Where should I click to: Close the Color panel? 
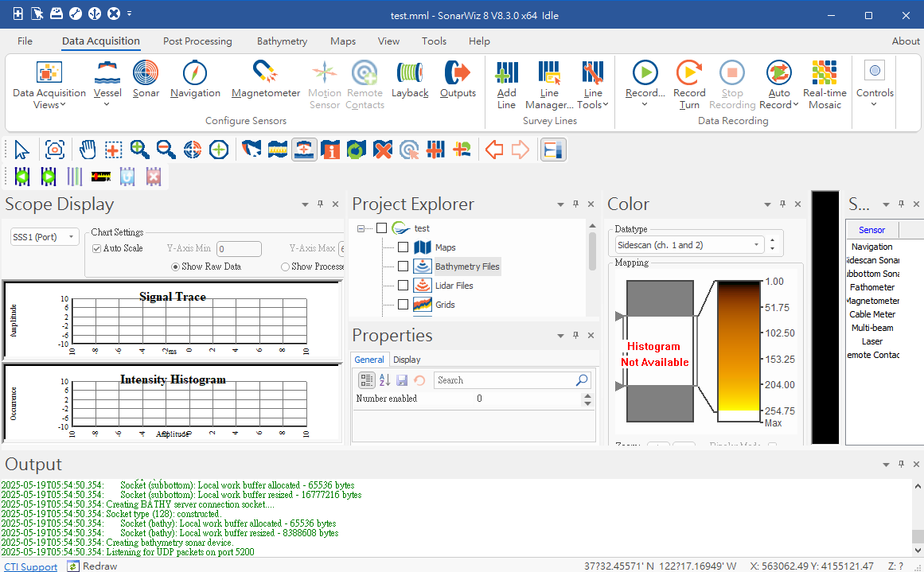(798, 204)
